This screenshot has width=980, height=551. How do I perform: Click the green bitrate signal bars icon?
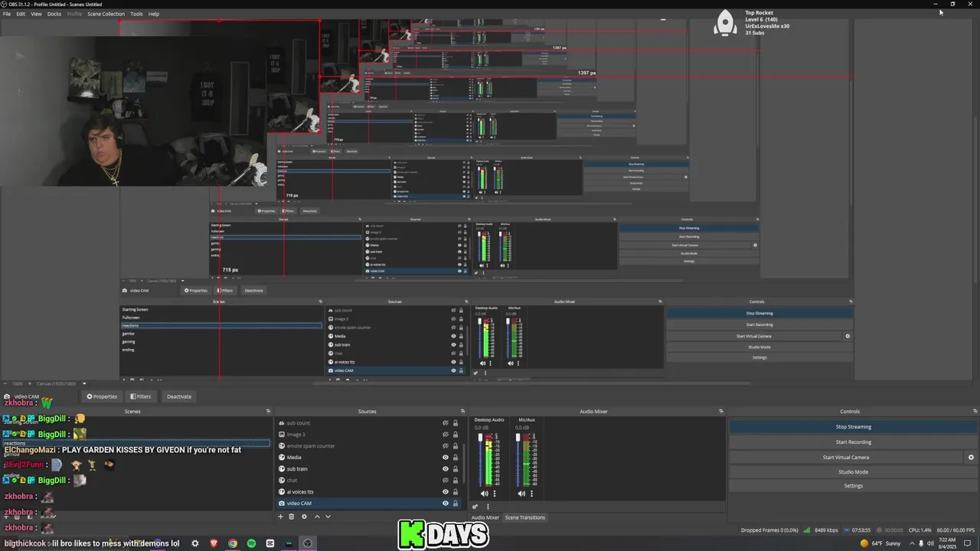point(807,530)
